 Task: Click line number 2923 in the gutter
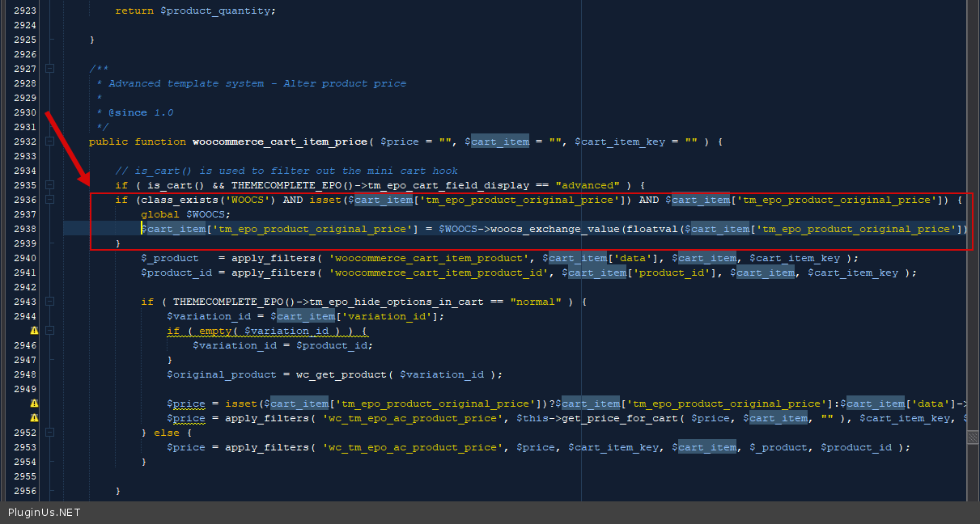[25, 11]
